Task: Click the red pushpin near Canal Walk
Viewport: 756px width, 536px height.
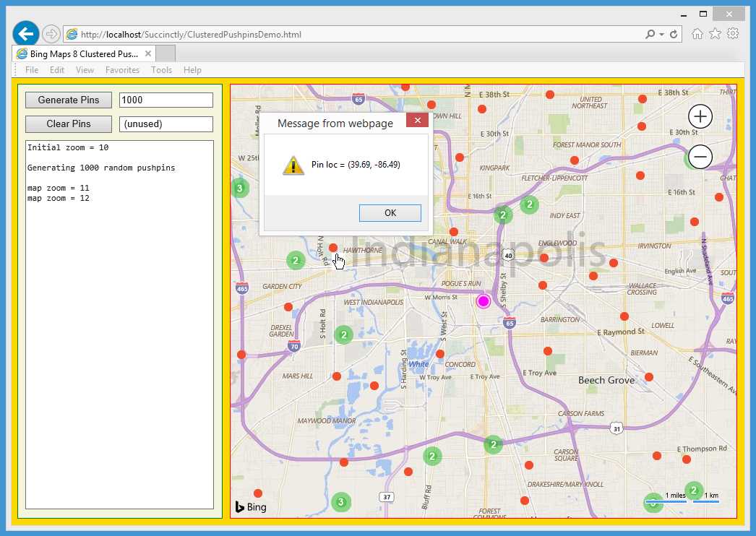Action: click(x=453, y=232)
